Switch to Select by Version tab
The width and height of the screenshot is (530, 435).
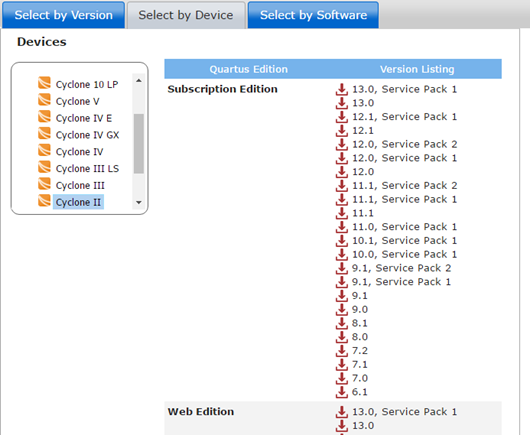(64, 15)
